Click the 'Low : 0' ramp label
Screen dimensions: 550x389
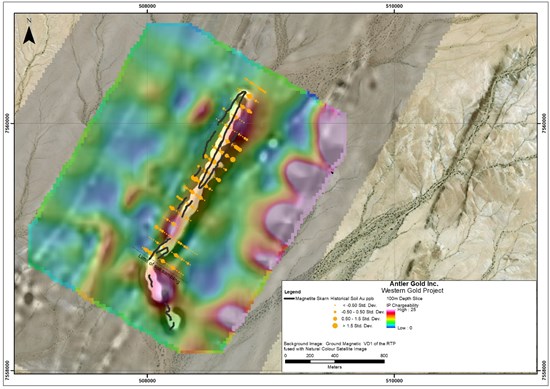tap(404, 328)
